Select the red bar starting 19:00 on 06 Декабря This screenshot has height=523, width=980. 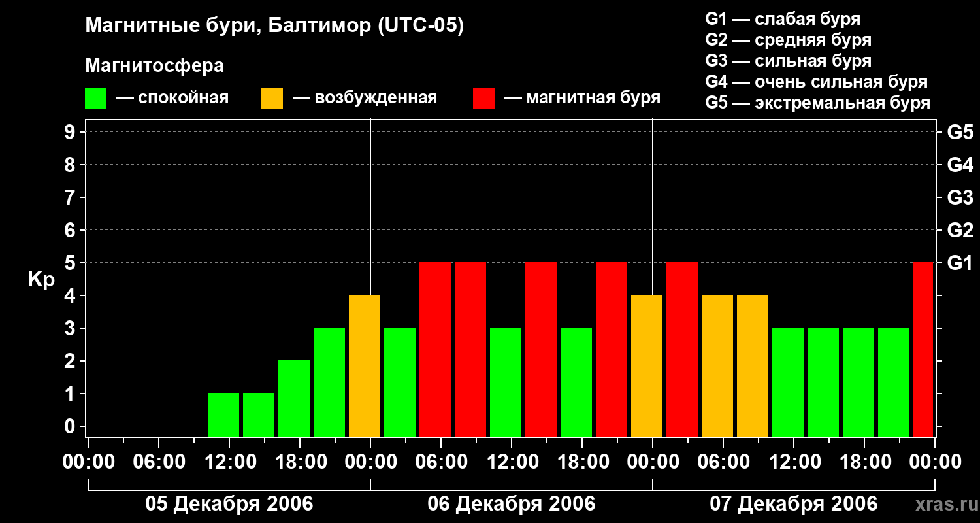[x=612, y=349]
